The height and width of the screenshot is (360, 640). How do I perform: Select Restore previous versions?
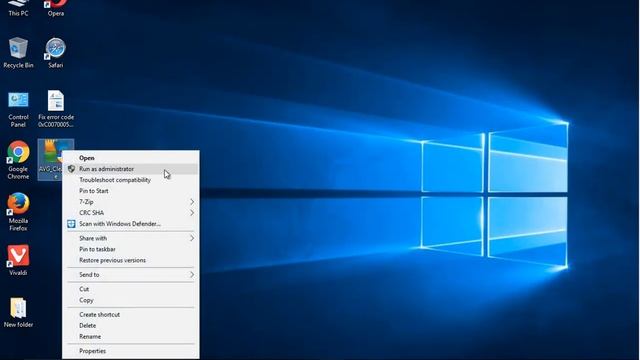coord(131,260)
